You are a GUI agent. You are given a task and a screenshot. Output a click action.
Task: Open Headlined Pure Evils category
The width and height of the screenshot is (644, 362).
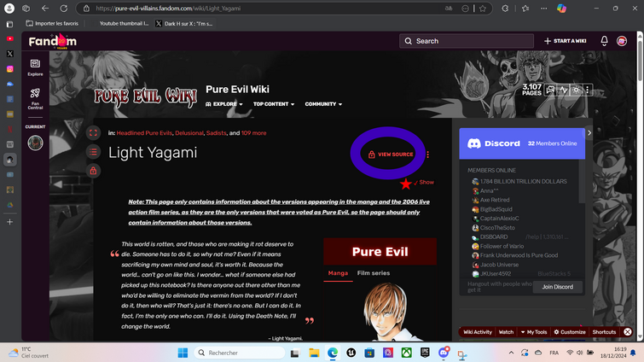tap(144, 133)
